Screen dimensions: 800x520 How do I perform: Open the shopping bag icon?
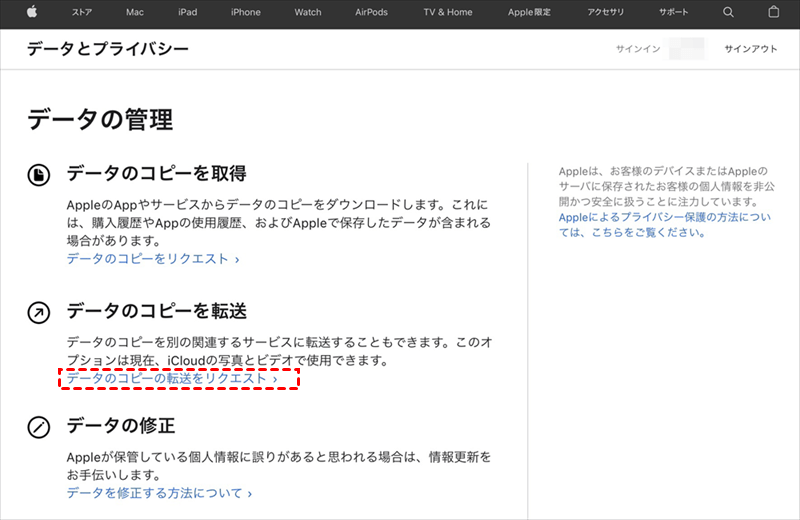point(773,12)
